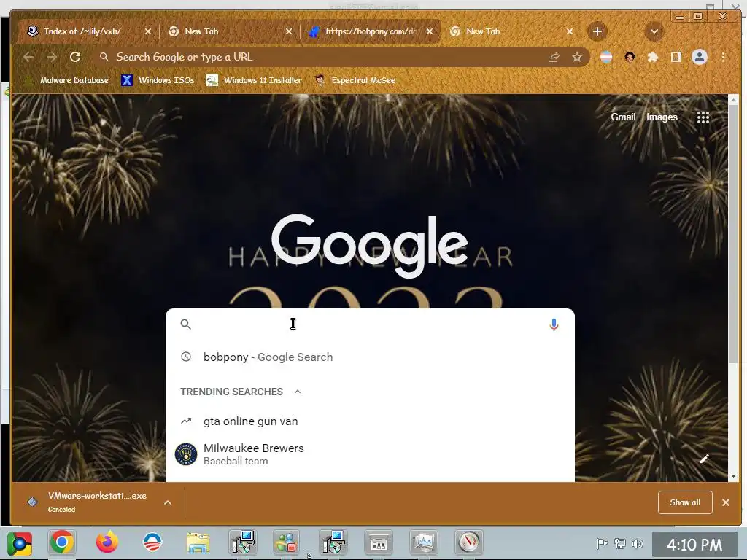747x560 pixels.
Task: Collapse the Trending Searches section
Action: pyautogui.click(x=298, y=392)
